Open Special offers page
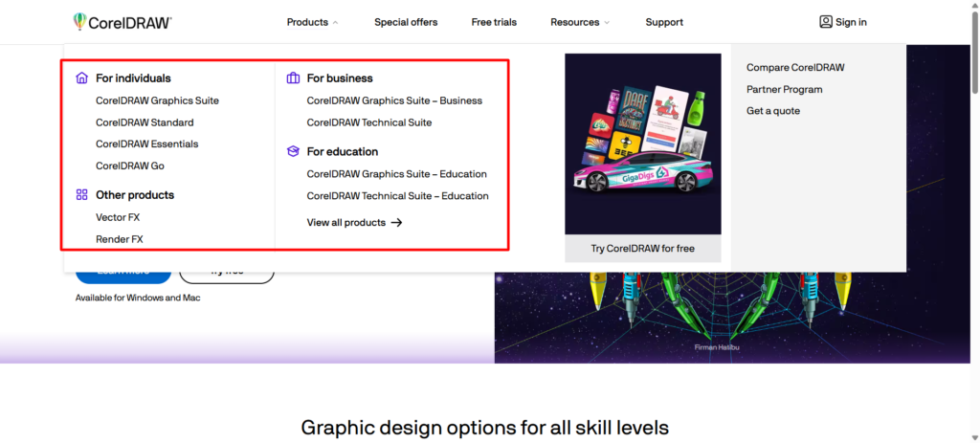This screenshot has width=980, height=443. (406, 22)
